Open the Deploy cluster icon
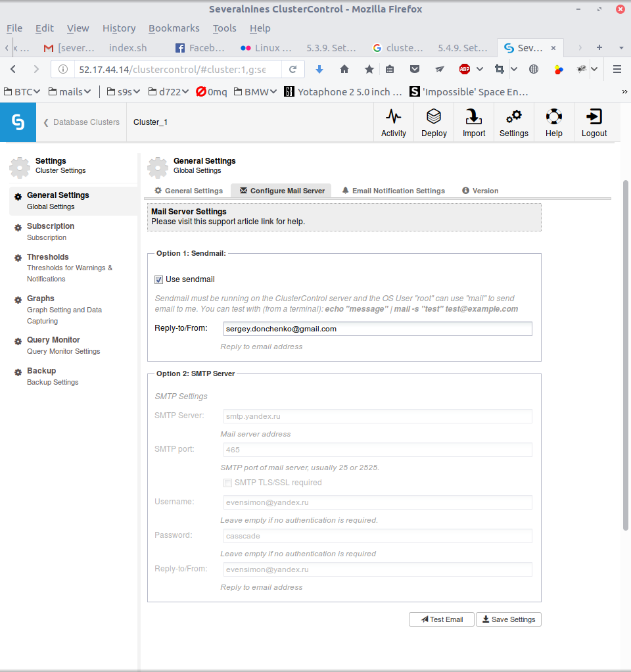 coord(434,122)
